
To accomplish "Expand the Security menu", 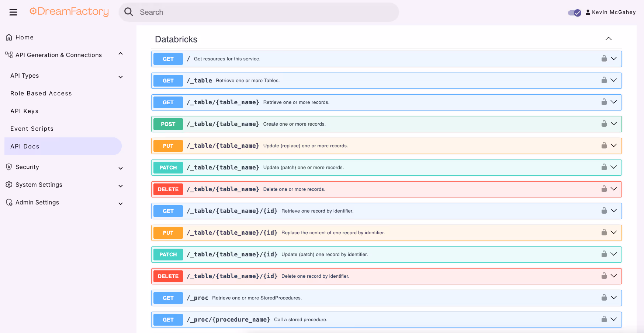I will point(121,168).
